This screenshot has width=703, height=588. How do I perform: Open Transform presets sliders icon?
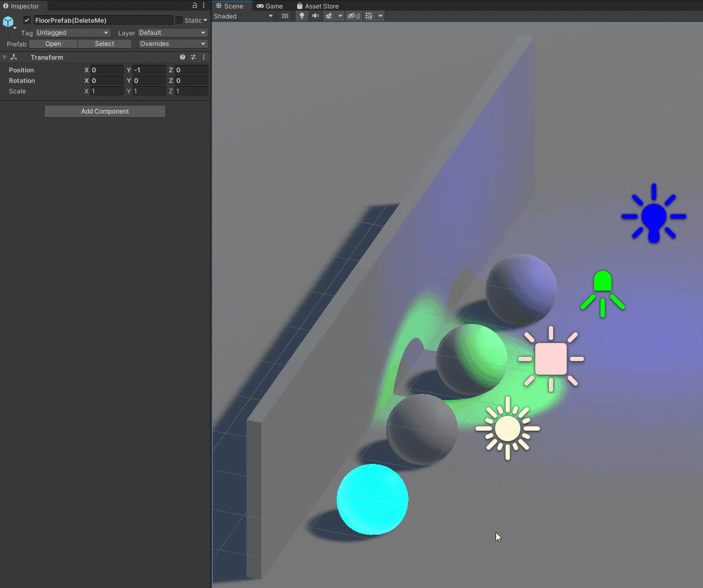[193, 57]
